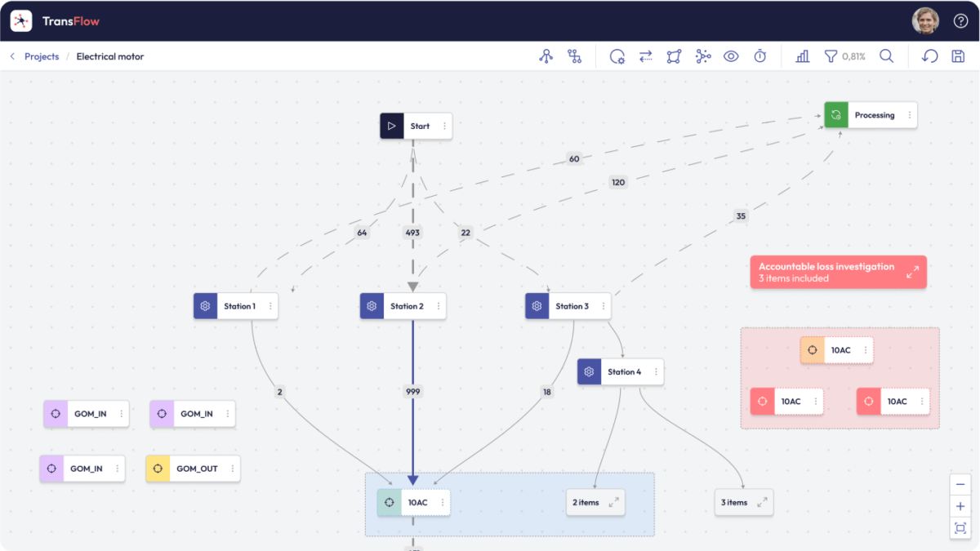Click the help question mark icon

(x=960, y=21)
